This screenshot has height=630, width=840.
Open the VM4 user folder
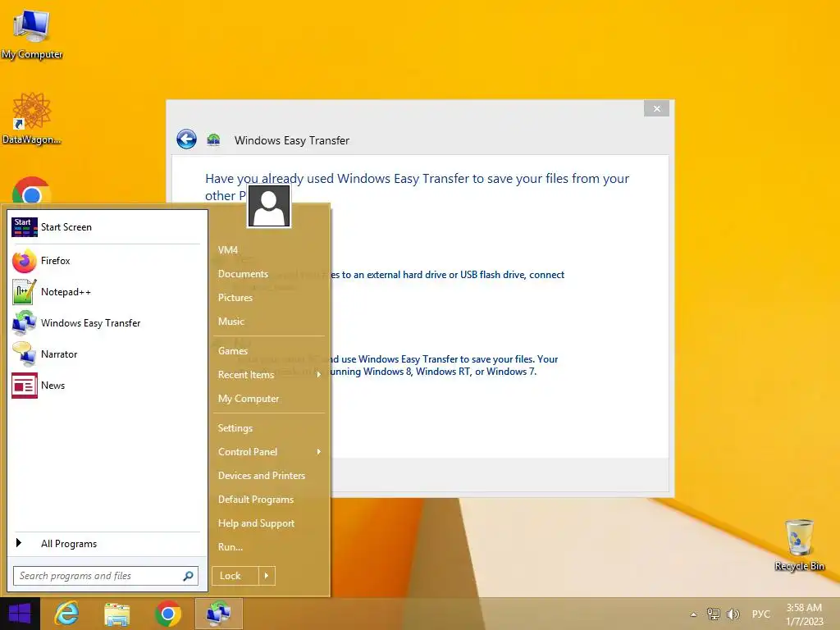pos(228,249)
